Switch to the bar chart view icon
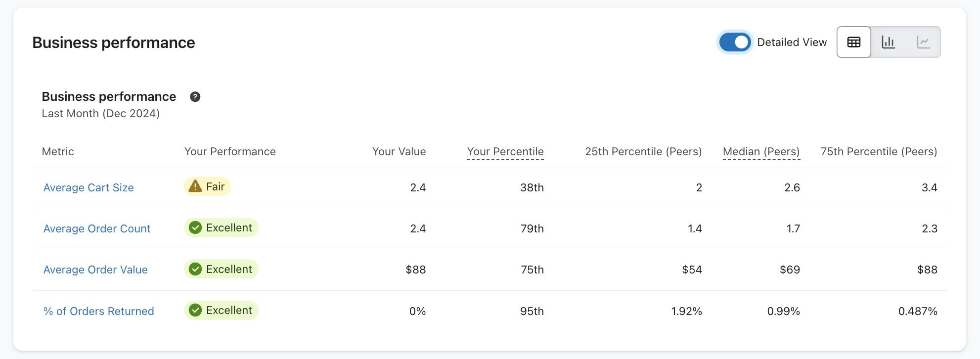The height and width of the screenshot is (359, 980). click(889, 42)
